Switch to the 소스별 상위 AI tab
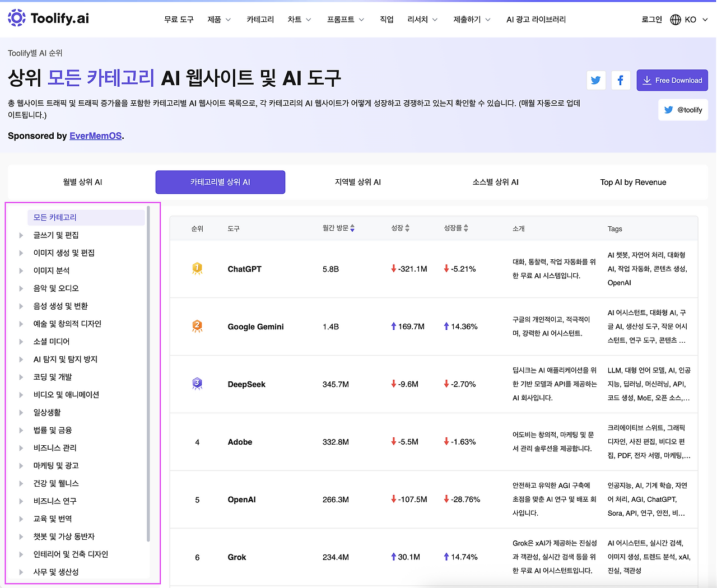 496,182
